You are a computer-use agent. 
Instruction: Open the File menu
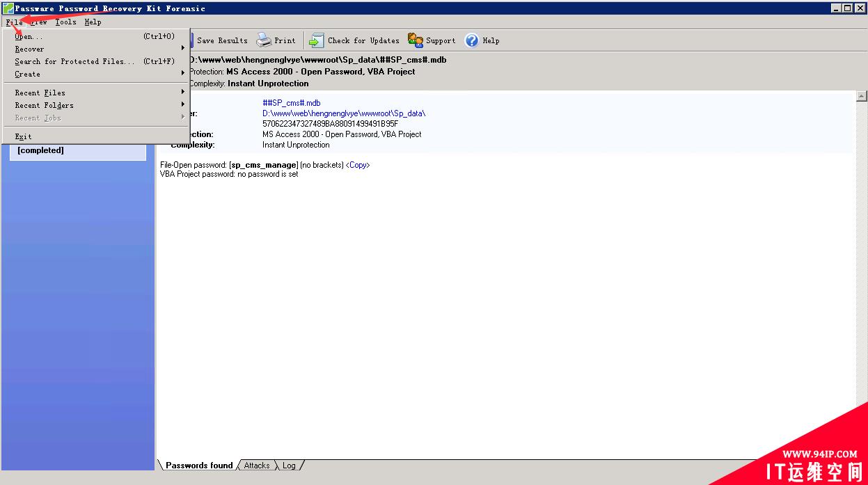pyautogui.click(x=14, y=22)
